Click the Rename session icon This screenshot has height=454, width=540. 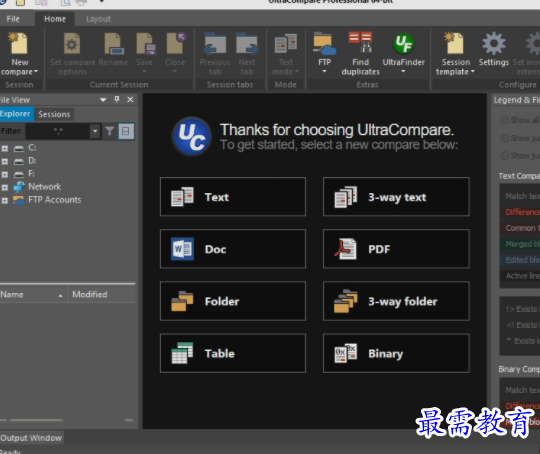click(x=113, y=43)
